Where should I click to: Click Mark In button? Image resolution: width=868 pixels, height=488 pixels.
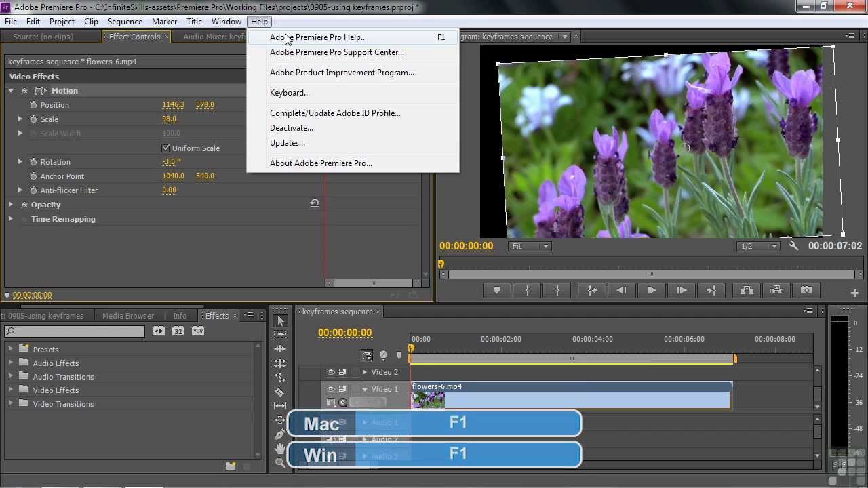527,290
